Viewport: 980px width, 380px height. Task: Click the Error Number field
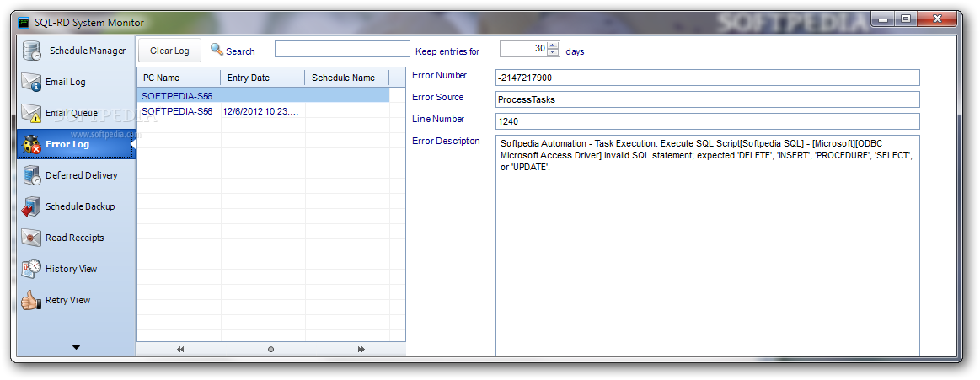click(708, 78)
